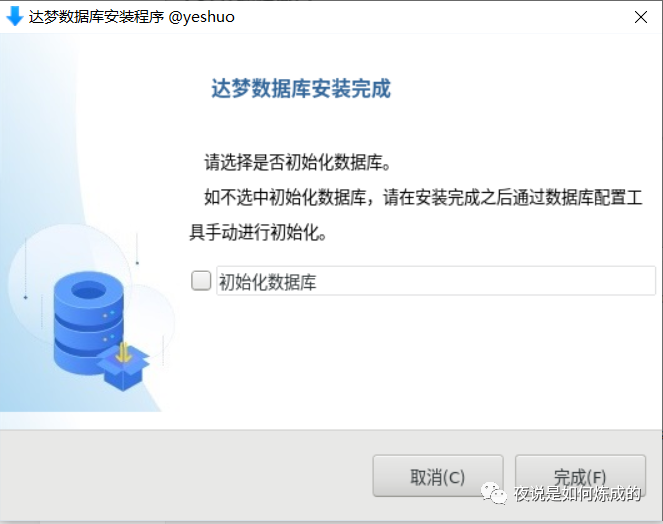Click the 达梦数据库安装完成 heading

(x=301, y=88)
